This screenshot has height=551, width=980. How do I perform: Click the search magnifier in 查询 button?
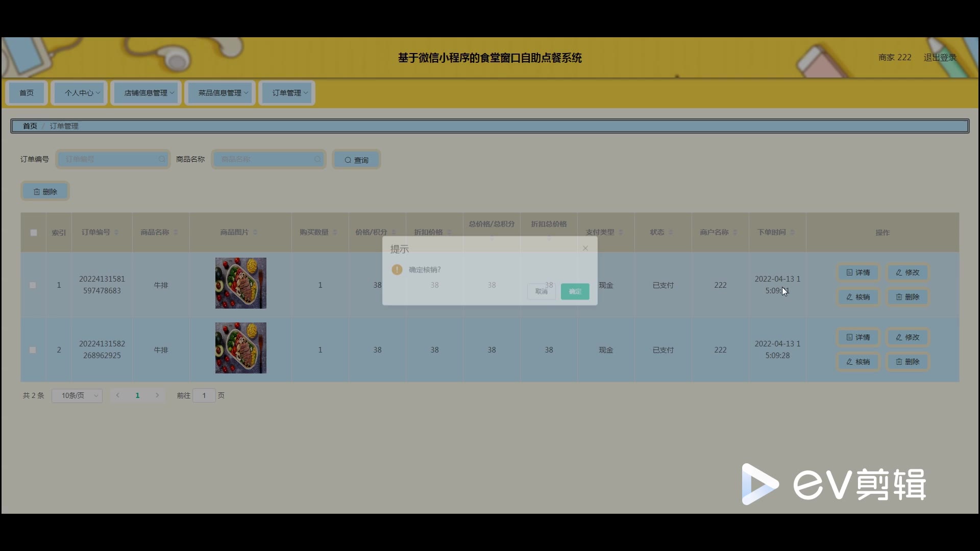pyautogui.click(x=348, y=160)
